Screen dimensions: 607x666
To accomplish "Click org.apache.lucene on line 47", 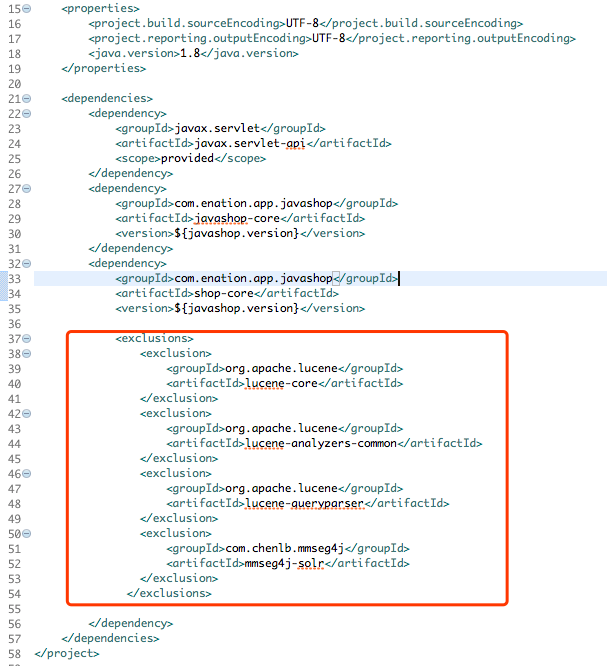I will 281,488.
